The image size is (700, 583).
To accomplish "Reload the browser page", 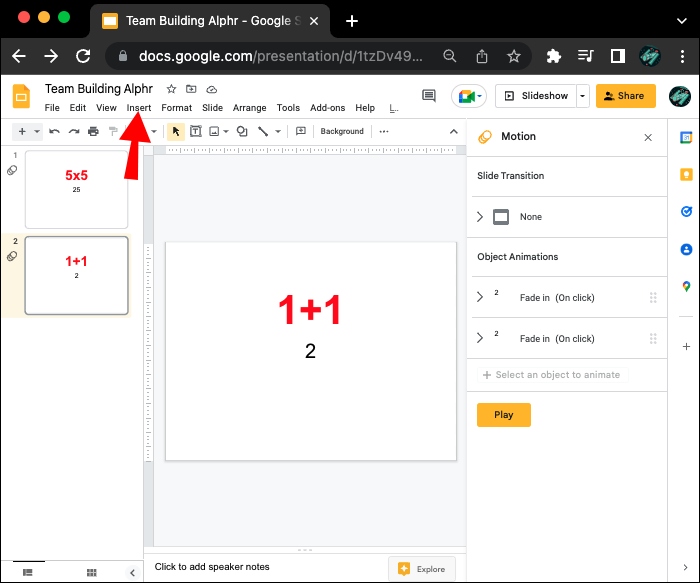I will (83, 56).
